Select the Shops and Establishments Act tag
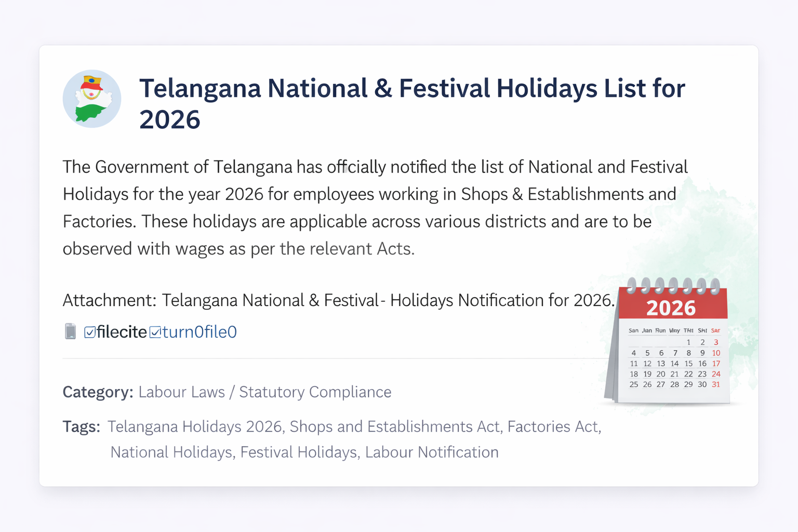Screen dimensions: 798x532 (394, 427)
